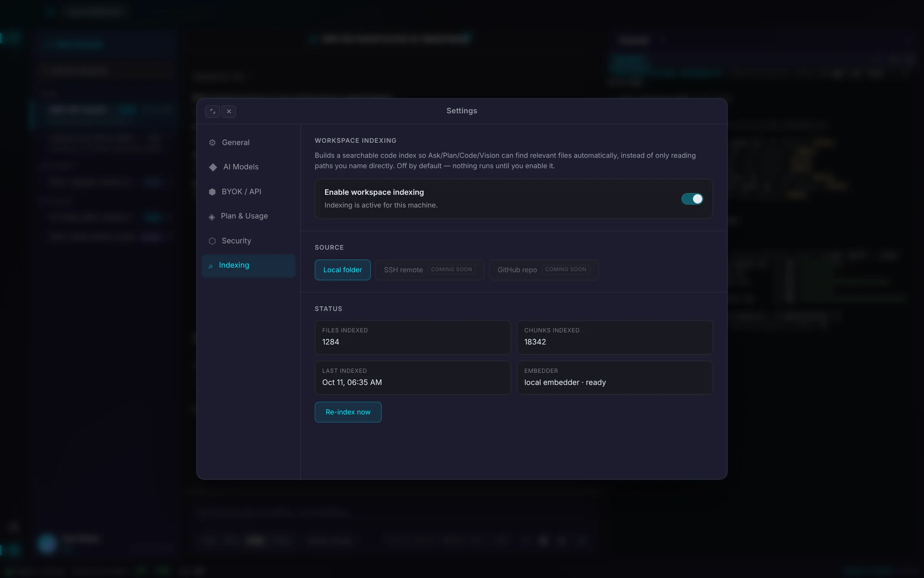Screen dimensions: 924x578
Task: Click the diamond icon beside AI Models
Action: (213, 167)
